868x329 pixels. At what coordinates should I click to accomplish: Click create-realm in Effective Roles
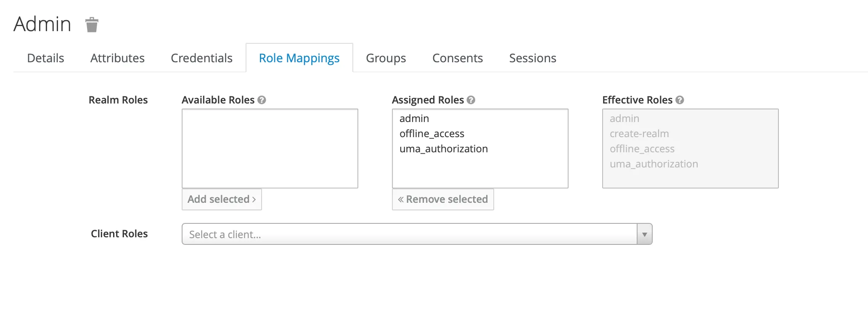(x=639, y=134)
